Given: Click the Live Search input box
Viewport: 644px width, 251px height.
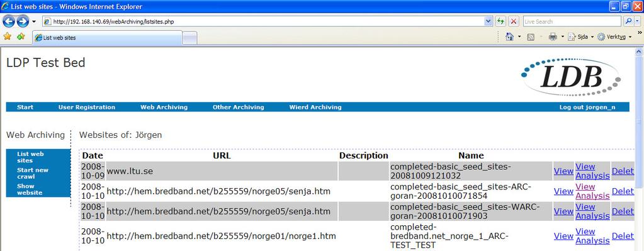Looking at the screenshot, I should [572, 21].
